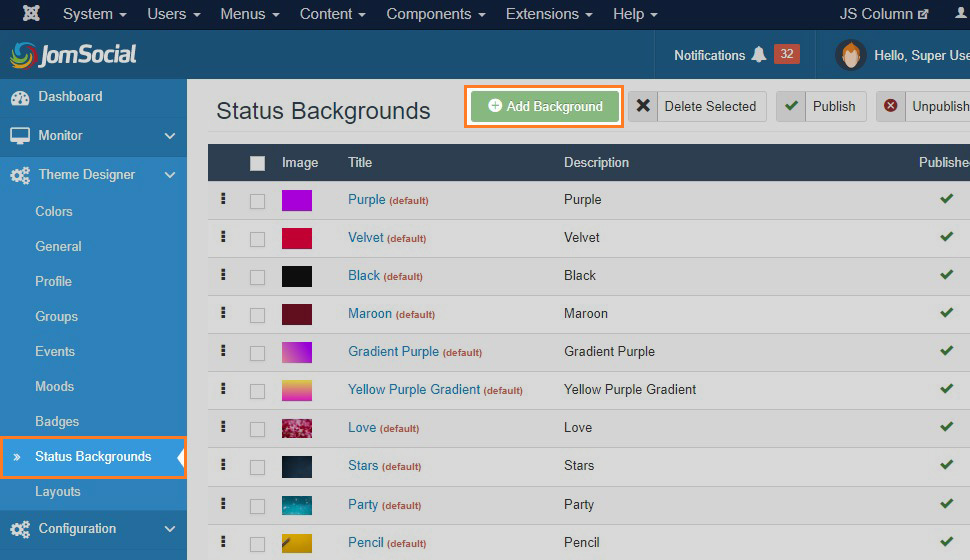Check the Purple row checkbox
The image size is (970, 560).
click(x=257, y=201)
